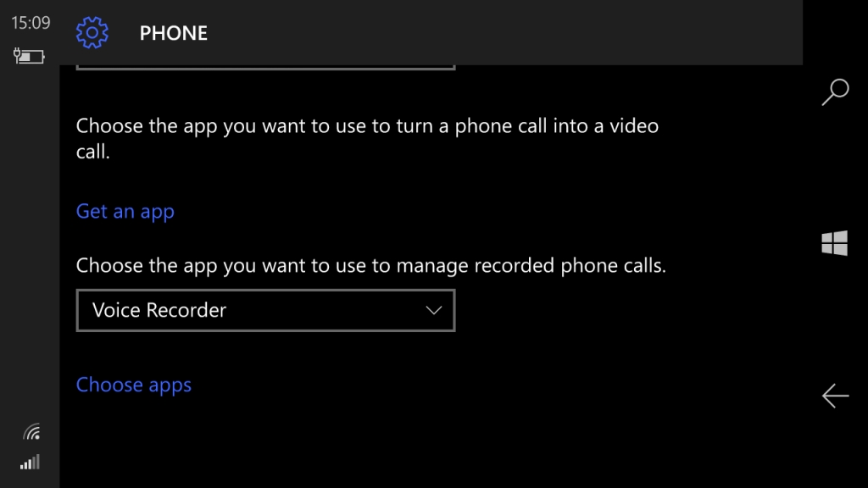Tap the Wi-Fi signal status icon
This screenshot has height=488, width=868.
(x=31, y=431)
